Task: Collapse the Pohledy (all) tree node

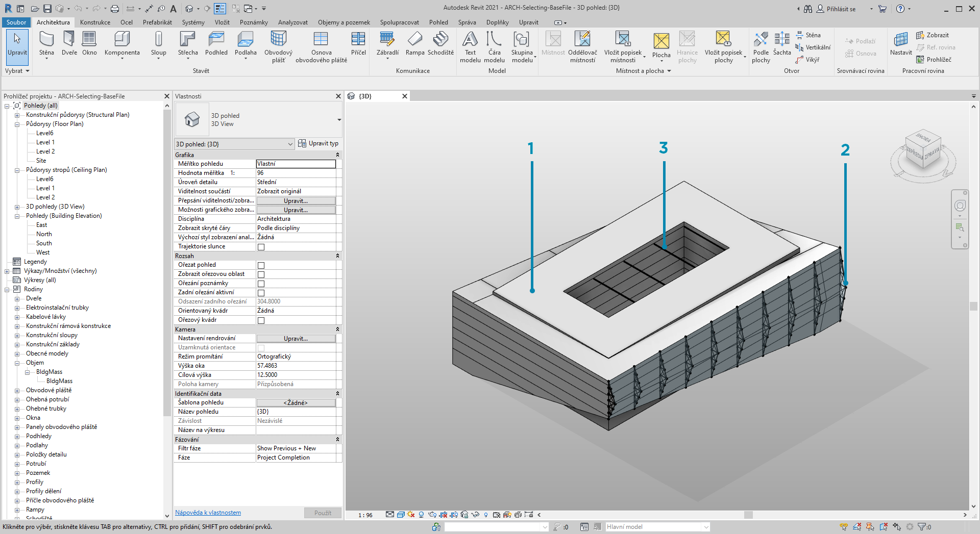Action: pyautogui.click(x=7, y=106)
